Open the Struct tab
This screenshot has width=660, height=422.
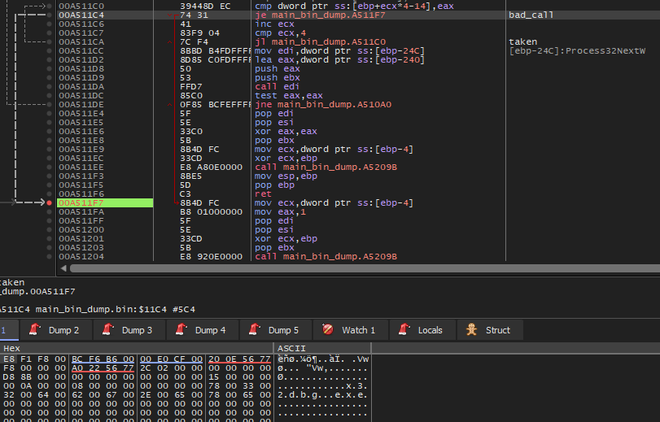[490, 330]
